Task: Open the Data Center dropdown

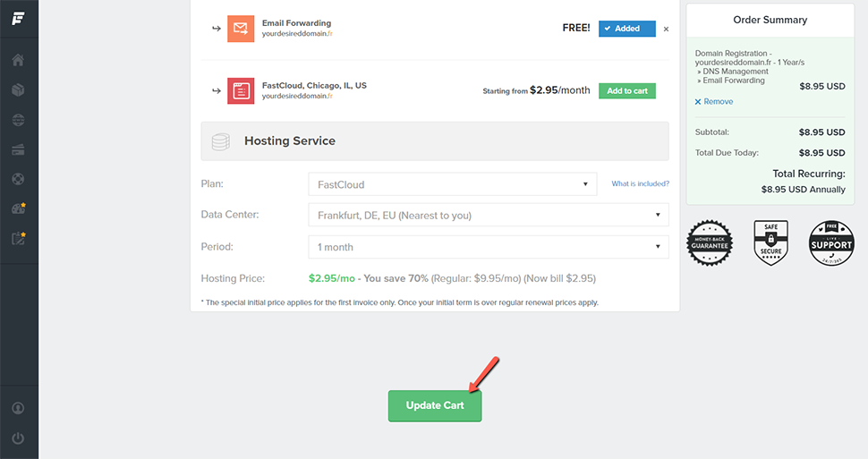Action: [x=489, y=215]
